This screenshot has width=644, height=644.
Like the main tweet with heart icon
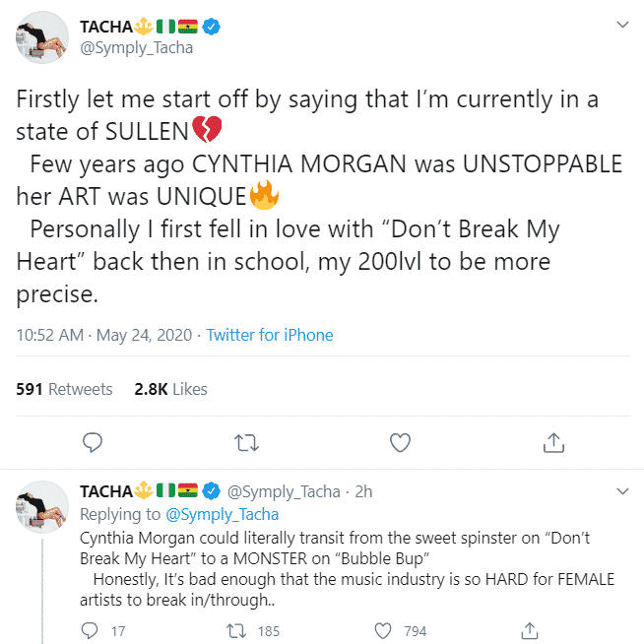400,442
